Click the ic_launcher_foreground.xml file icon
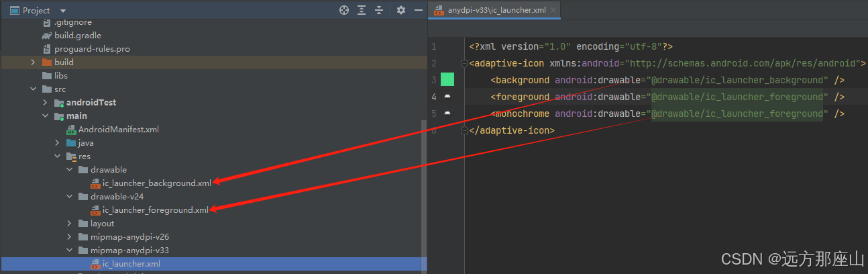868x274 pixels. point(95,210)
